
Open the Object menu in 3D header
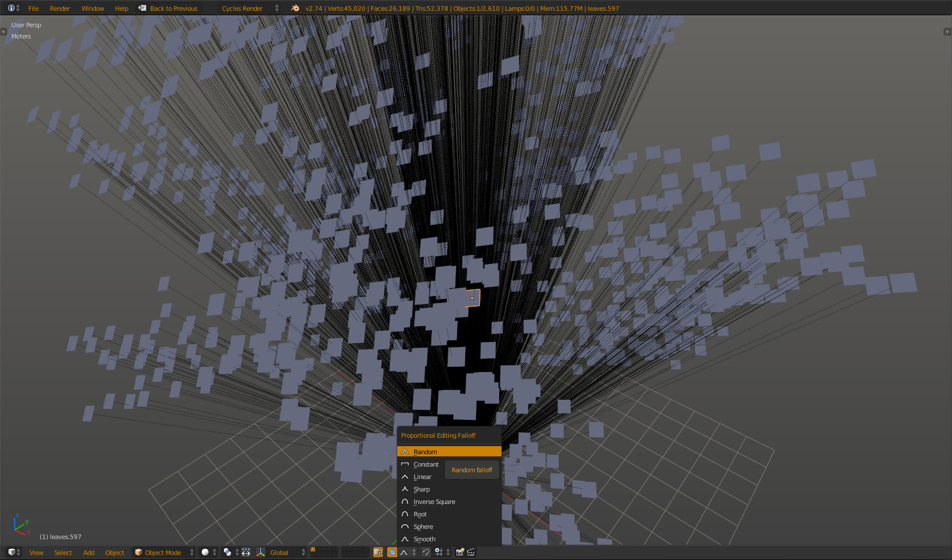(114, 553)
